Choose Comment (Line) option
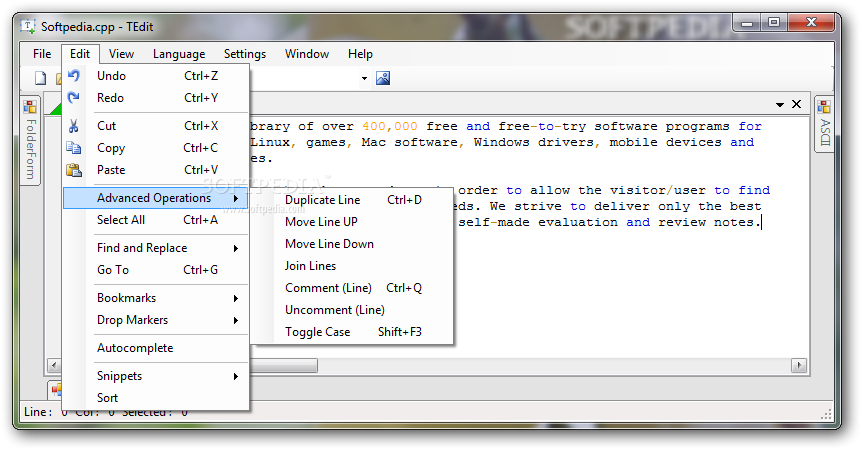The width and height of the screenshot is (862, 450). click(352, 288)
